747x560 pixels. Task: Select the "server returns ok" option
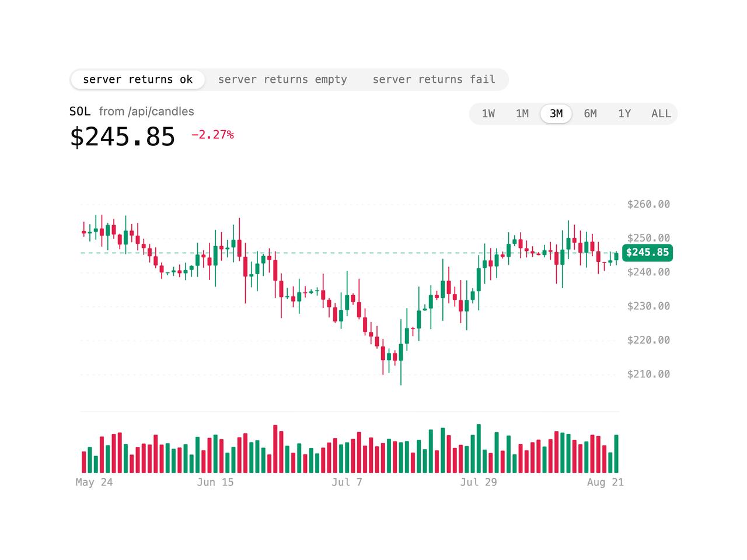tap(138, 79)
